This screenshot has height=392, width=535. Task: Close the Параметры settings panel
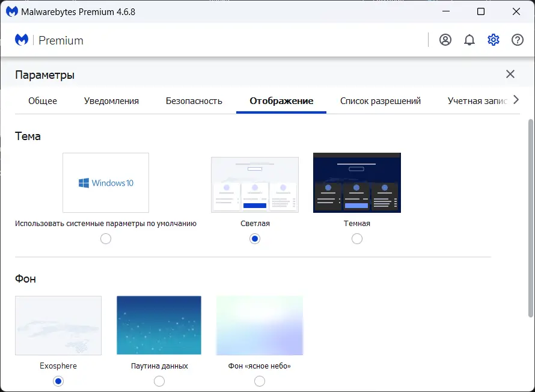point(510,74)
